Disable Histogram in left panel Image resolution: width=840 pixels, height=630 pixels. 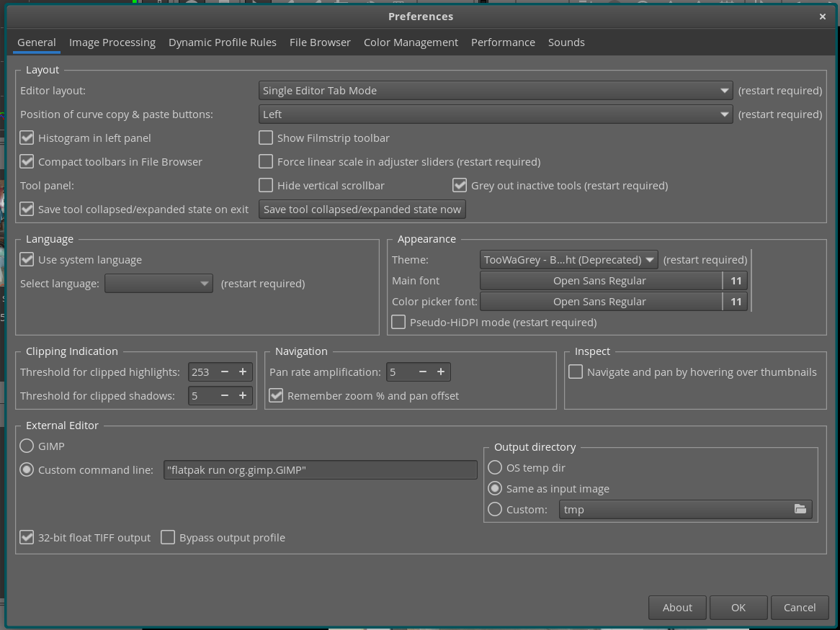point(27,138)
